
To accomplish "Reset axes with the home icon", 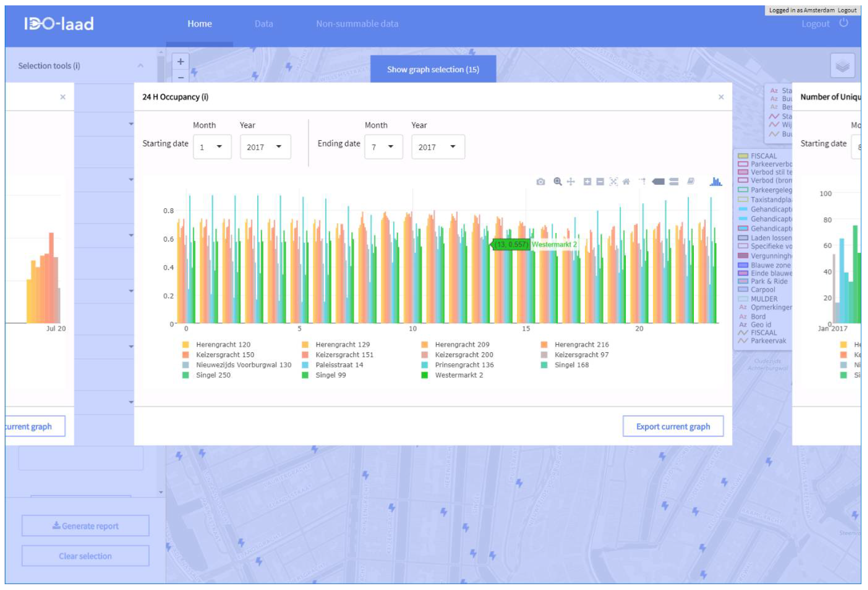I will (x=626, y=182).
